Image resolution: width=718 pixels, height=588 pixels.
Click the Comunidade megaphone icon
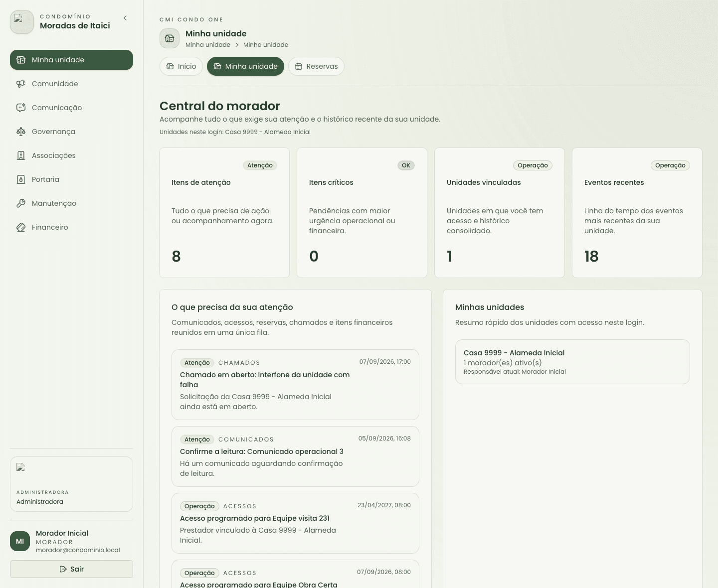tap(21, 84)
